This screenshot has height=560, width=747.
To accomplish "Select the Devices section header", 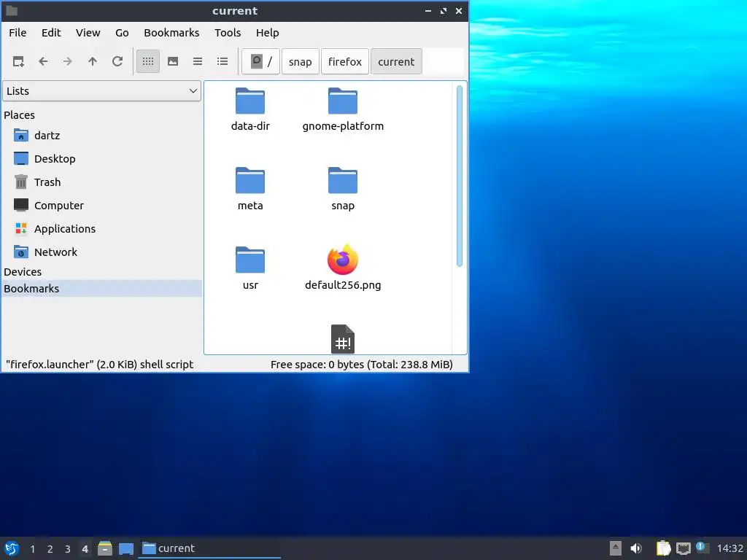I will click(23, 272).
